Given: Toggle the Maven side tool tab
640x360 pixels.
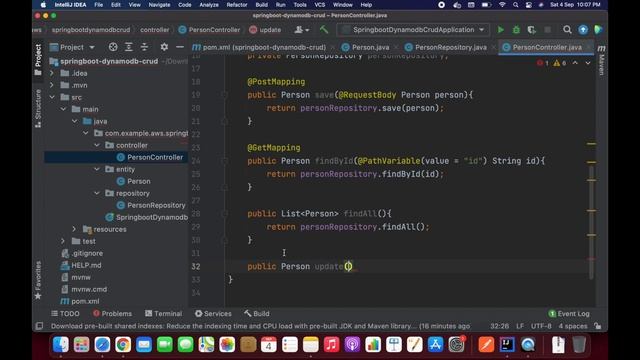Looking at the screenshot, I should [x=601, y=60].
